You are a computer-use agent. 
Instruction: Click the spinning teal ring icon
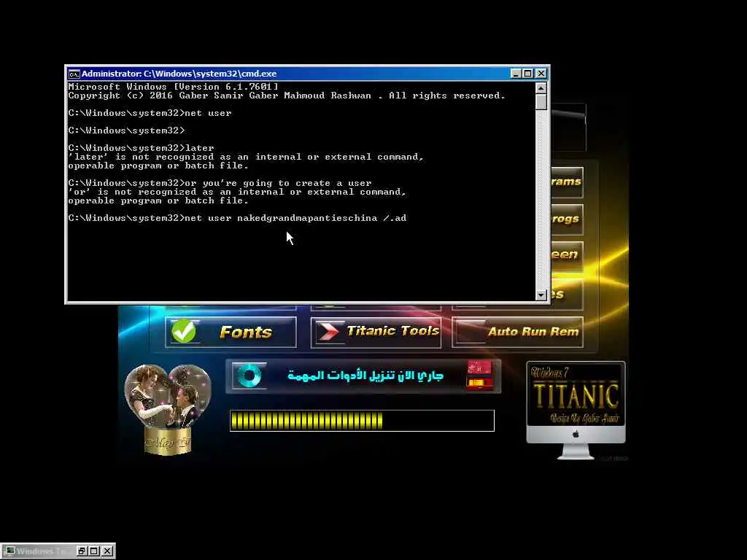pyautogui.click(x=249, y=376)
